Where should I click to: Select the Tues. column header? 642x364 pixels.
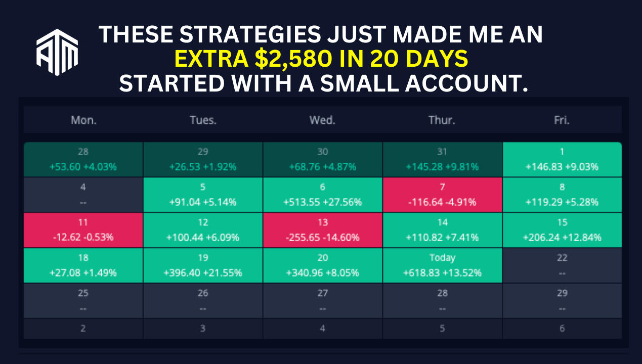click(x=203, y=120)
